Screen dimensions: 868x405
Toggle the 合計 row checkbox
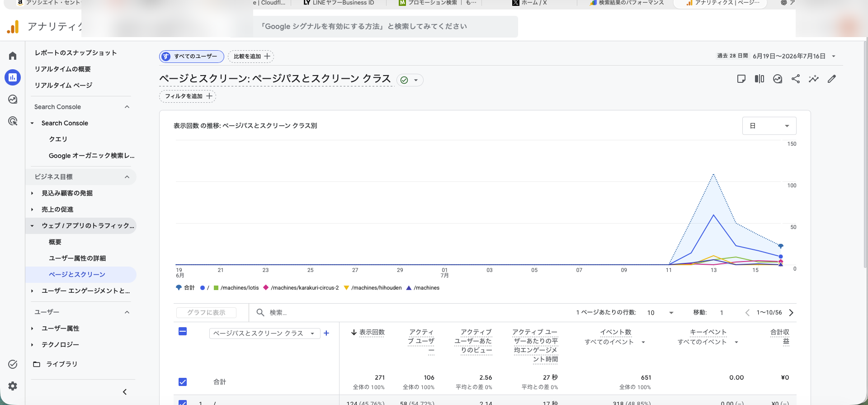pyautogui.click(x=183, y=382)
